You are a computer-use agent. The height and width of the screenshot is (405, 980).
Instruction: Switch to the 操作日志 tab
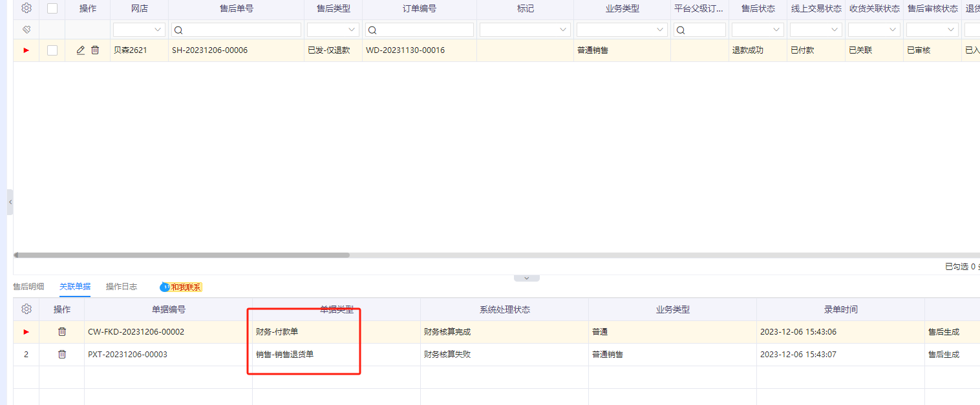pyautogui.click(x=122, y=287)
